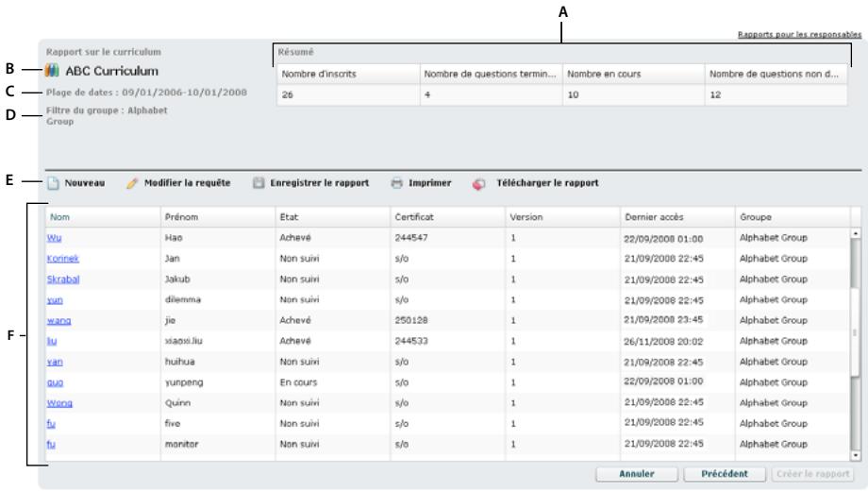Click the Nombre d'inscrits summary header

coord(348,74)
